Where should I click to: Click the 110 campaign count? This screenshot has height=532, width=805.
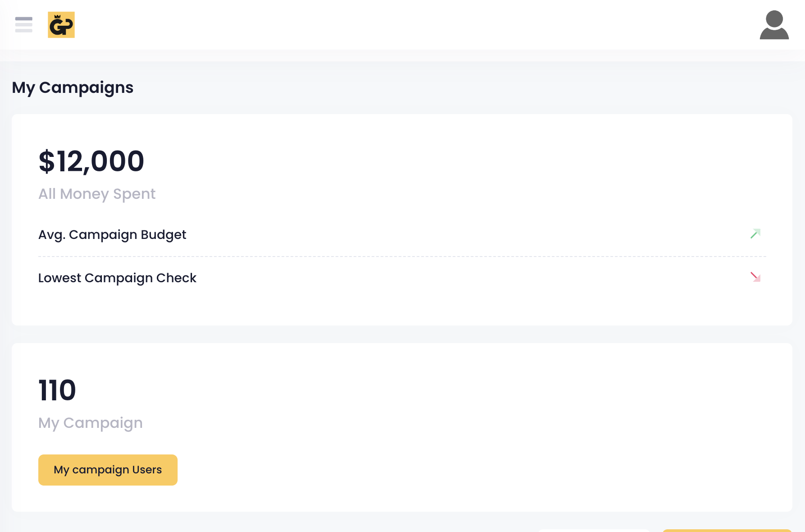[x=57, y=390]
